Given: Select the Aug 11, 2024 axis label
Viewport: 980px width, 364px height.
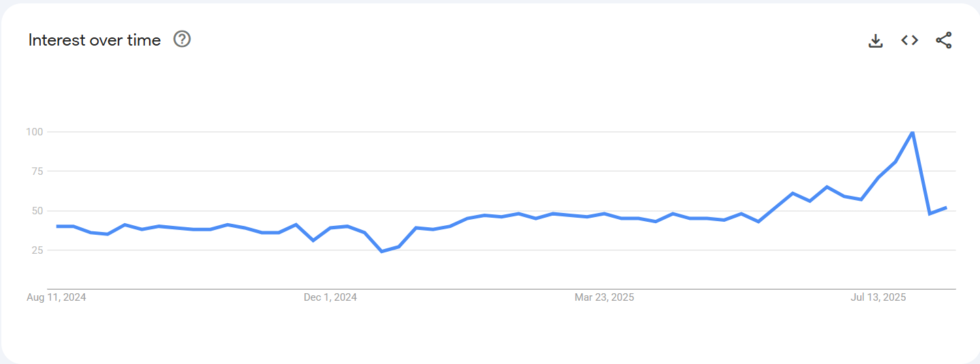Looking at the screenshot, I should pos(56,297).
